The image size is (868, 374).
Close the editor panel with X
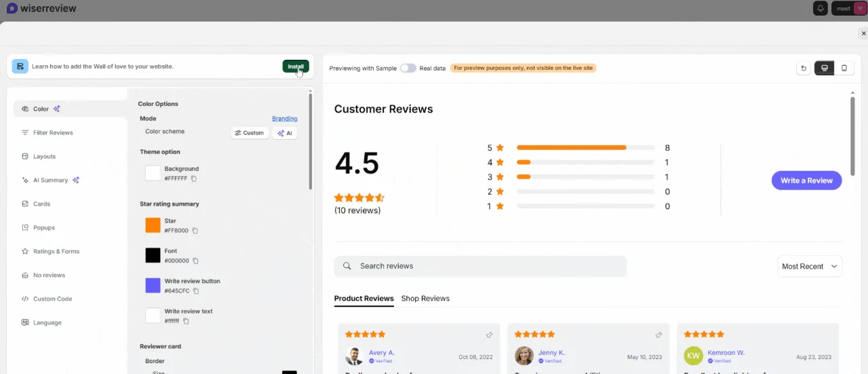863,33
